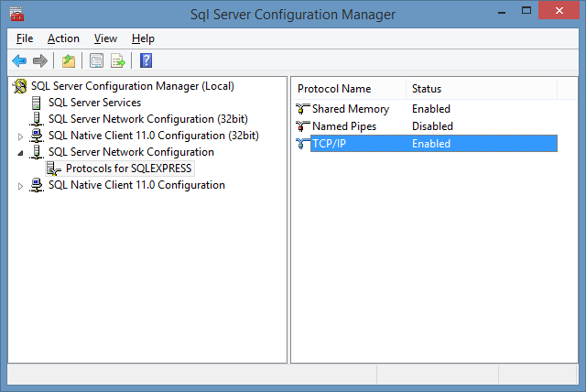Click the SQL Server Configuration Manager root icon
The width and height of the screenshot is (586, 392).
(x=20, y=86)
